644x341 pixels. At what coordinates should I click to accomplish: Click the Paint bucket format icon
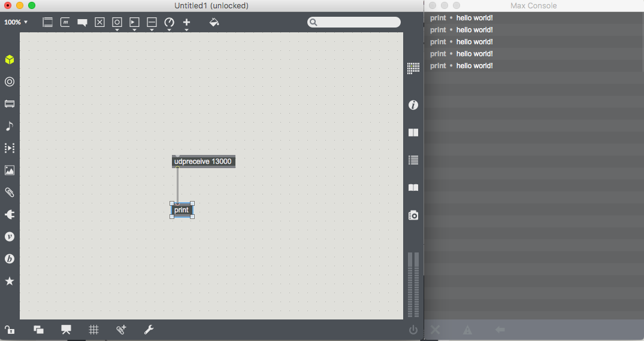coord(214,22)
